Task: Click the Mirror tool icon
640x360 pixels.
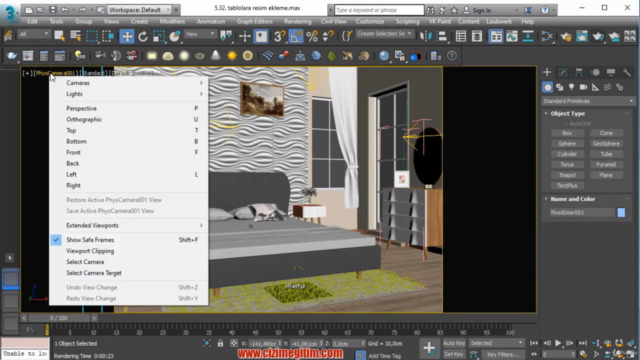Action: pyautogui.click(x=426, y=36)
